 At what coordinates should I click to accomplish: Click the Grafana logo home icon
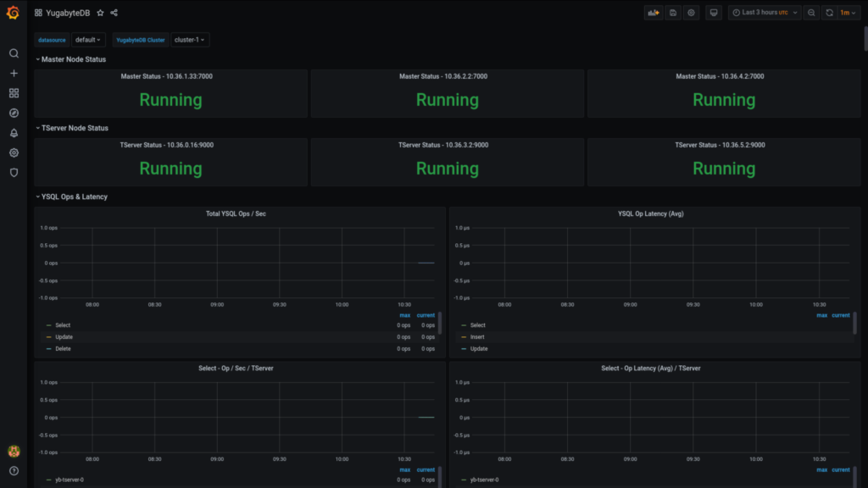pyautogui.click(x=13, y=12)
